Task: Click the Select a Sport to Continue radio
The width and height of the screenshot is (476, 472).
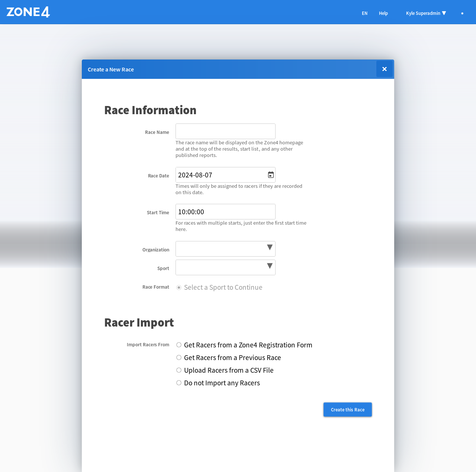Action: point(179,288)
